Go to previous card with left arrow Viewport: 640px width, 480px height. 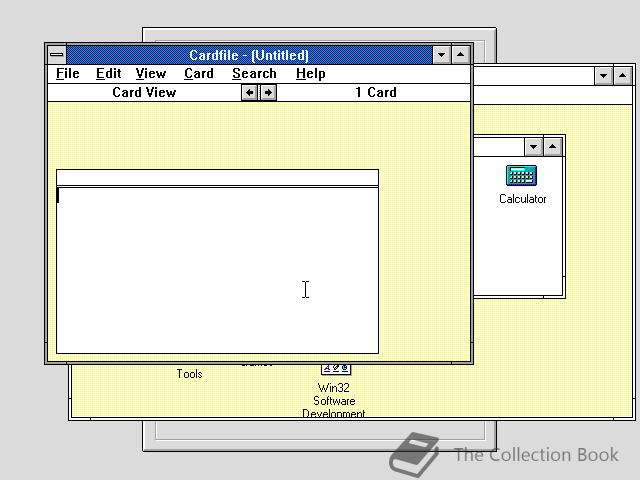pyautogui.click(x=250, y=93)
